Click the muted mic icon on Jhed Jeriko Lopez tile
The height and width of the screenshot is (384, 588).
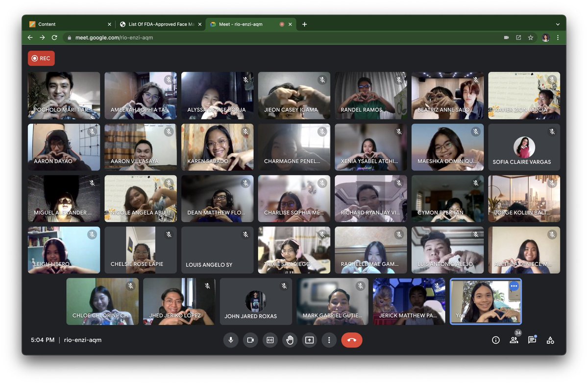[x=207, y=286]
